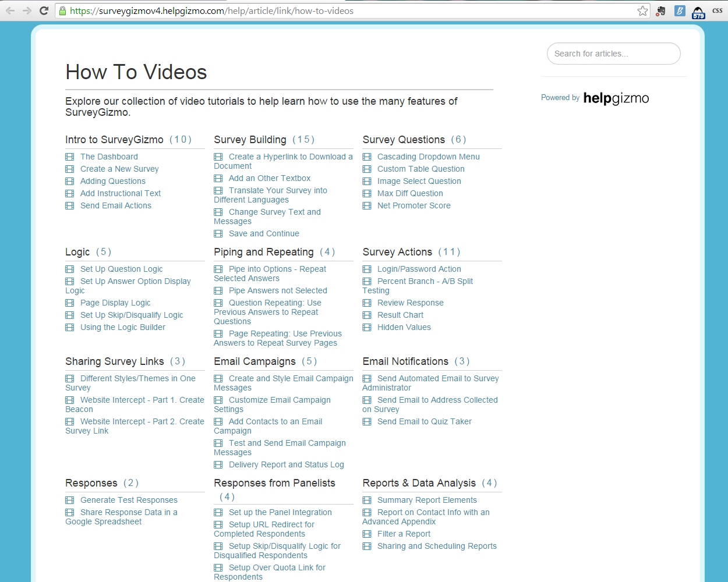
Task: Click the browser reload icon
Action: (x=44, y=10)
